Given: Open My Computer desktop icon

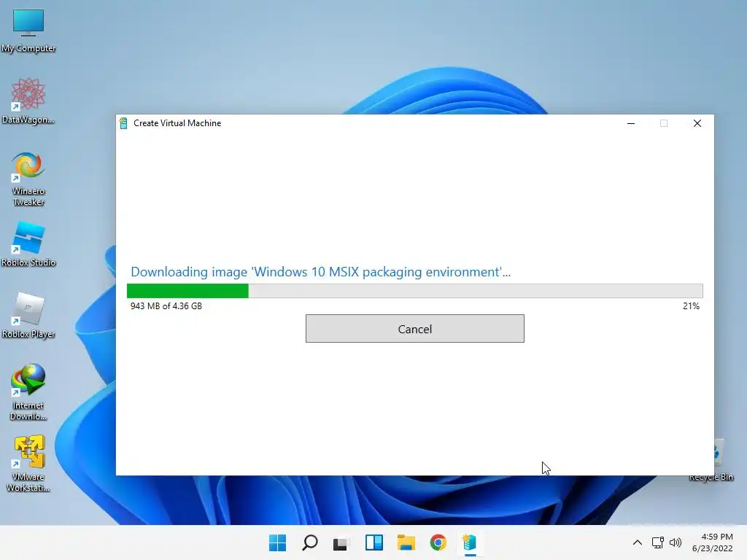Looking at the screenshot, I should coord(28,31).
